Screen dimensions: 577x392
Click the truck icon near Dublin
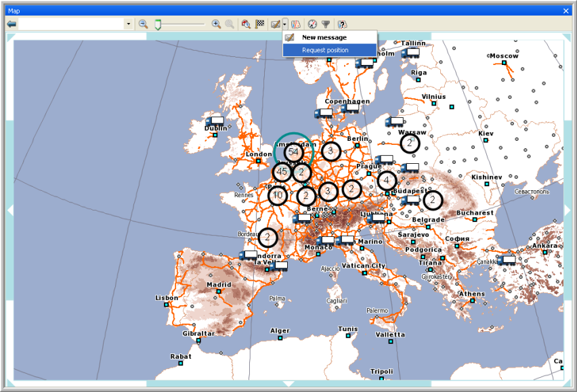215,122
